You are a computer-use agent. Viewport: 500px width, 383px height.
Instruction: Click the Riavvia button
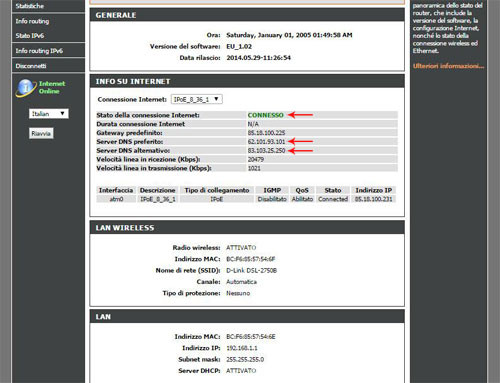[41, 134]
